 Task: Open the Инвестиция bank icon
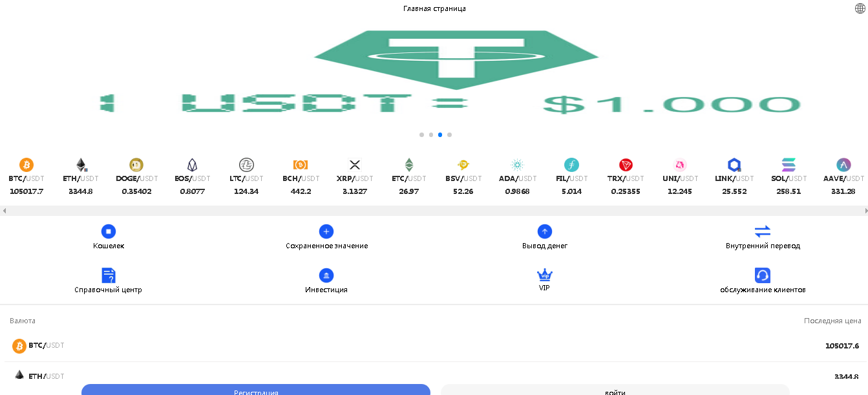[326, 275]
